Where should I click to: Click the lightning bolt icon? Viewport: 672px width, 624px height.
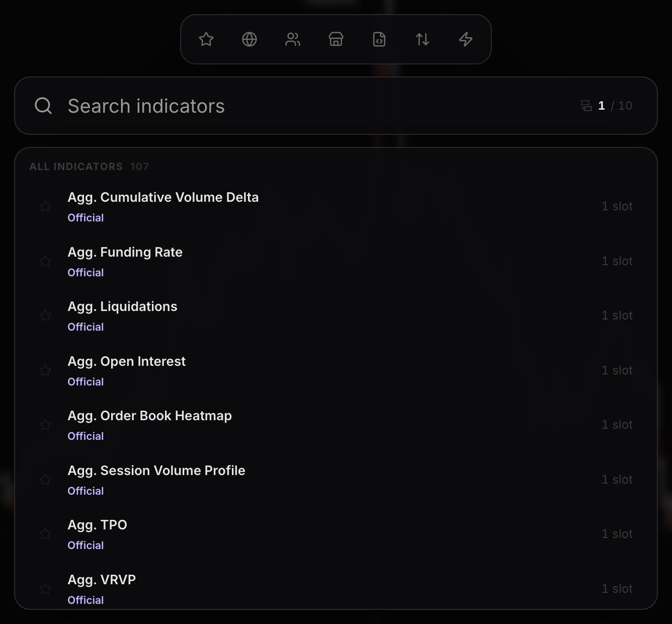pos(466,39)
